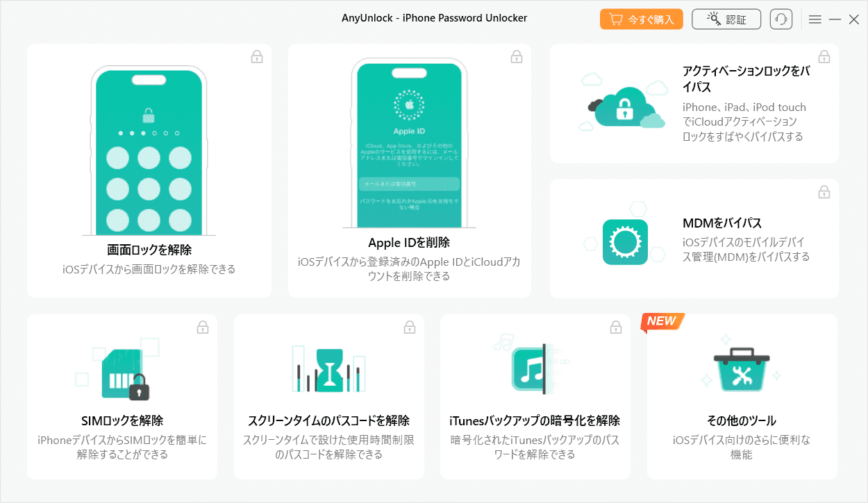The width and height of the screenshot is (868, 503).
Task: Select the 画面ロックを解除 title
Action: (149, 250)
